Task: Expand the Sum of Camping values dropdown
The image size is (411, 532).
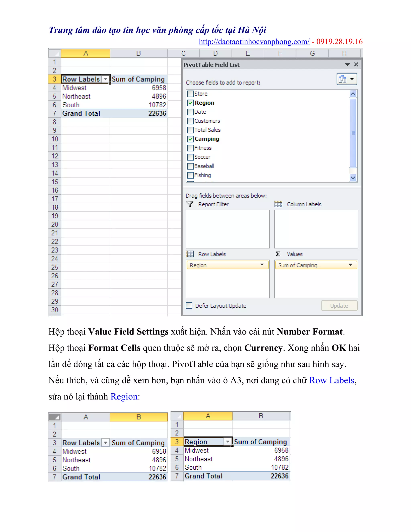Action: pyautogui.click(x=350, y=265)
